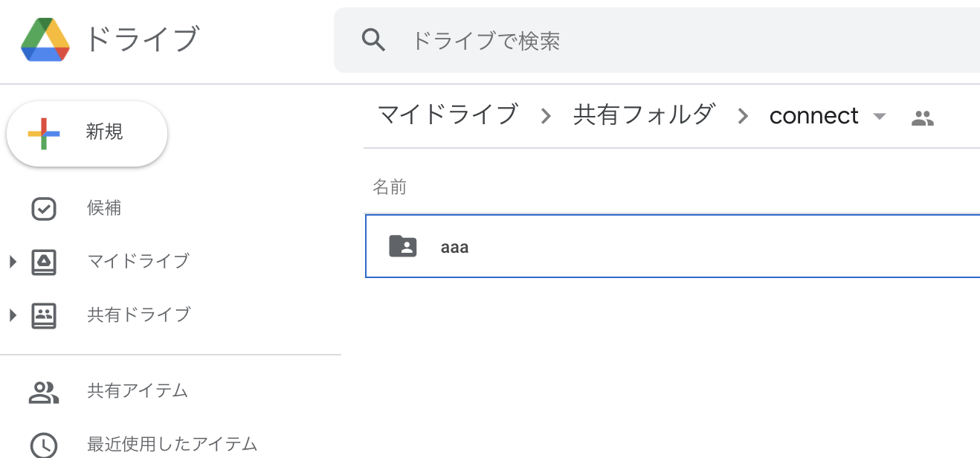Click the search magnifier icon
Screen dimensions: 980x458
pos(373,40)
